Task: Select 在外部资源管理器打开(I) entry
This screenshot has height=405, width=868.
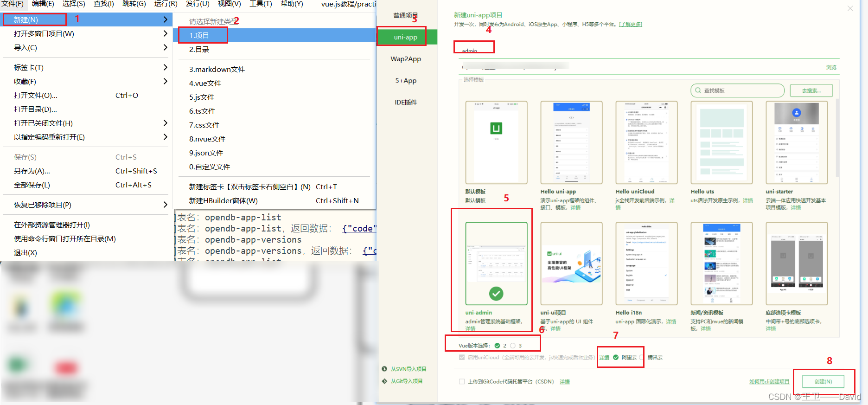Action: (x=86, y=225)
